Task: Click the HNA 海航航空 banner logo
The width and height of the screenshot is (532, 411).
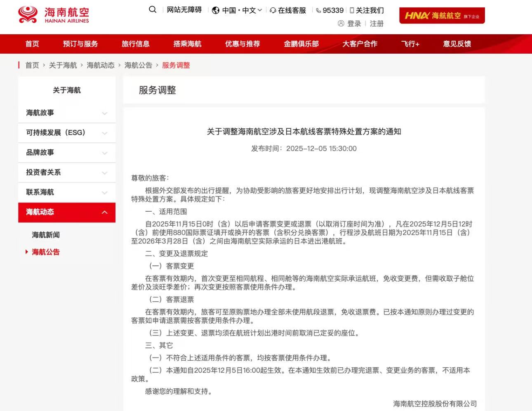Action: point(442,16)
